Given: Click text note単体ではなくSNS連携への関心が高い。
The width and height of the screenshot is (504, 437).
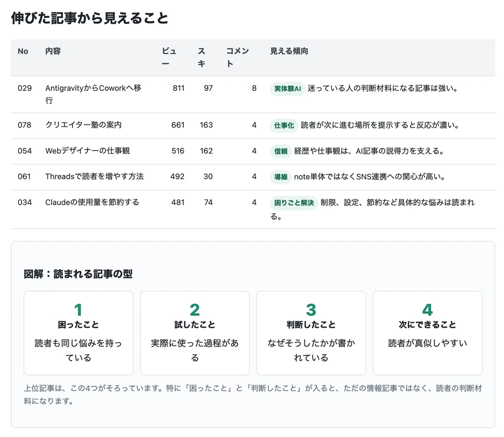Looking at the screenshot, I should click(x=370, y=177).
